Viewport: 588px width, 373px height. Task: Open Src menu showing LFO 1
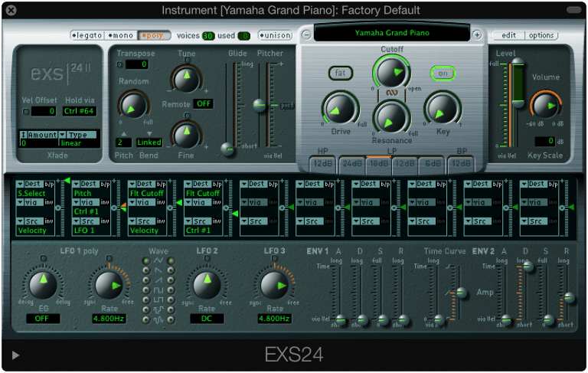[x=86, y=221]
